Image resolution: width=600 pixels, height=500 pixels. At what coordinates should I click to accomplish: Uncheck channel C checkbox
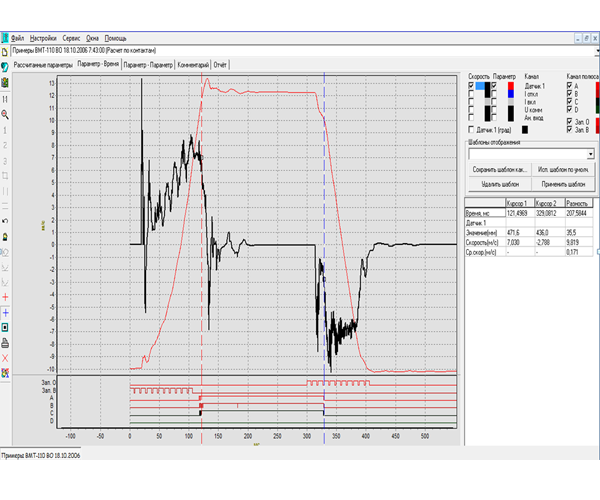[x=569, y=102]
